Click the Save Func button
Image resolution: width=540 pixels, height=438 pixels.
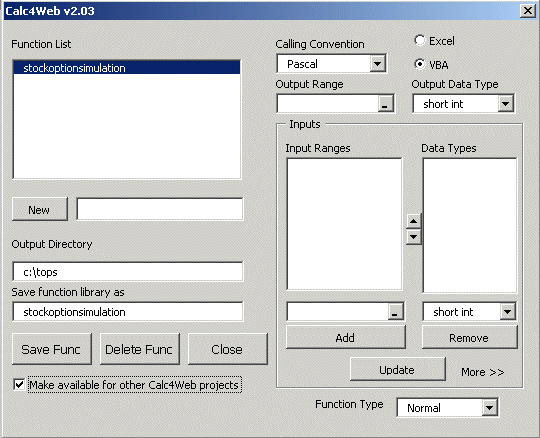(x=52, y=349)
